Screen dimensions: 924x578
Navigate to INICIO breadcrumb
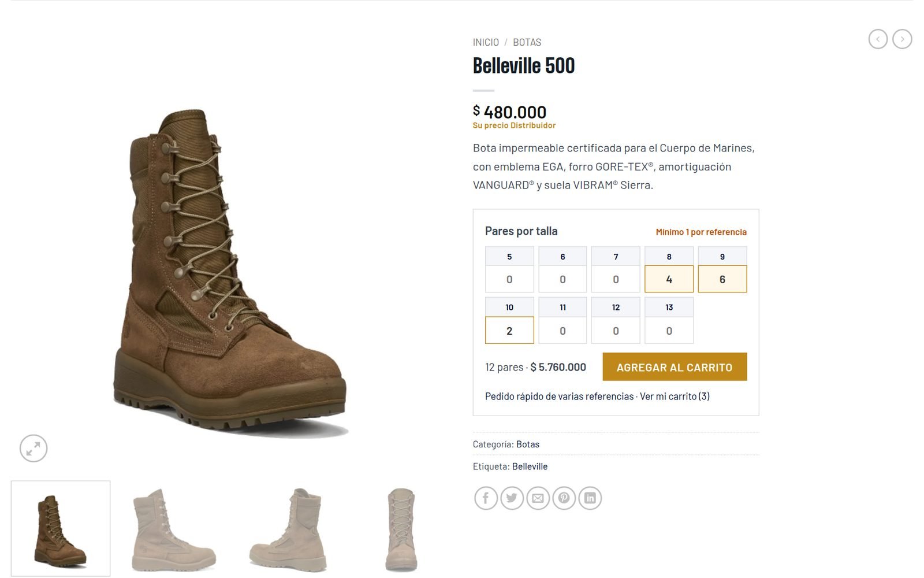tap(486, 42)
